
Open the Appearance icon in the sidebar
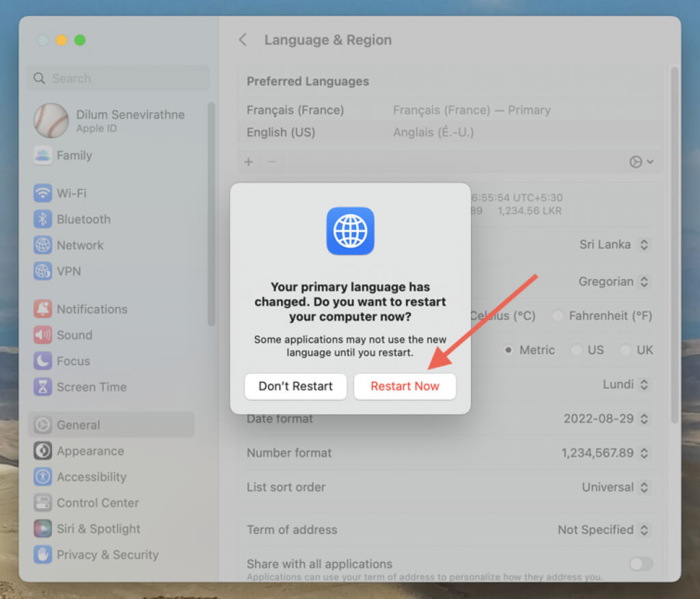tap(43, 451)
